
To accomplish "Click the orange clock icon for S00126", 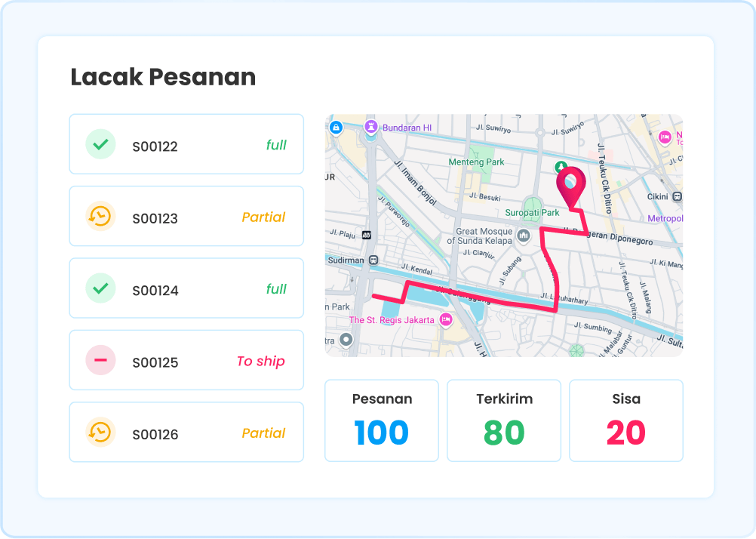I will pos(100,433).
